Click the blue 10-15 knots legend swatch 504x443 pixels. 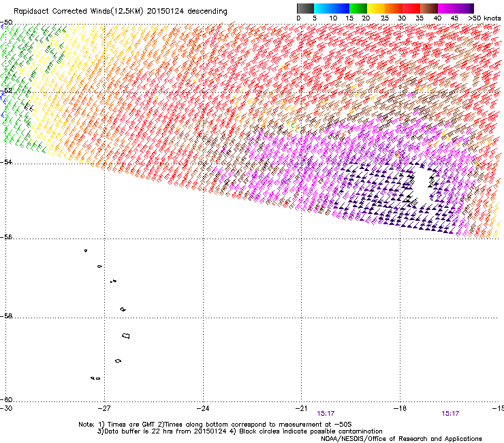tap(341, 8)
